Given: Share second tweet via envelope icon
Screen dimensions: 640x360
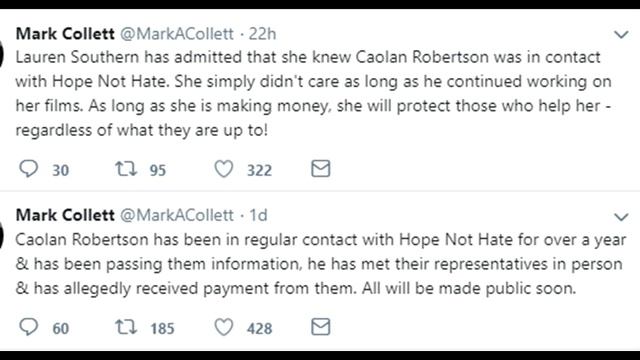Looking at the screenshot, I should click(x=320, y=327).
